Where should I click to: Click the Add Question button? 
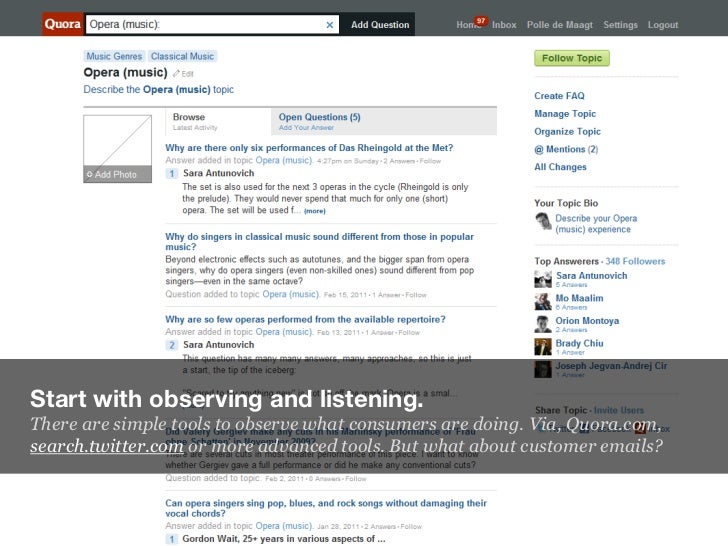[x=380, y=25]
